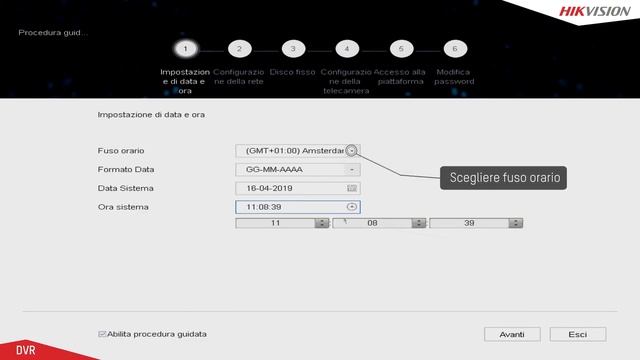
Task: Click the Formato Data label
Action: click(126, 169)
